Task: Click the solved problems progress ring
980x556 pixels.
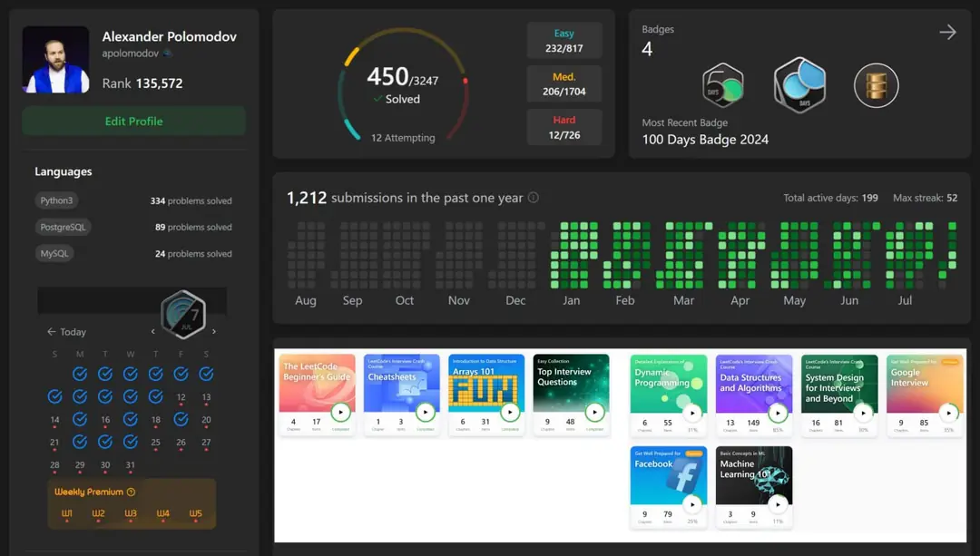Action: 403,84
